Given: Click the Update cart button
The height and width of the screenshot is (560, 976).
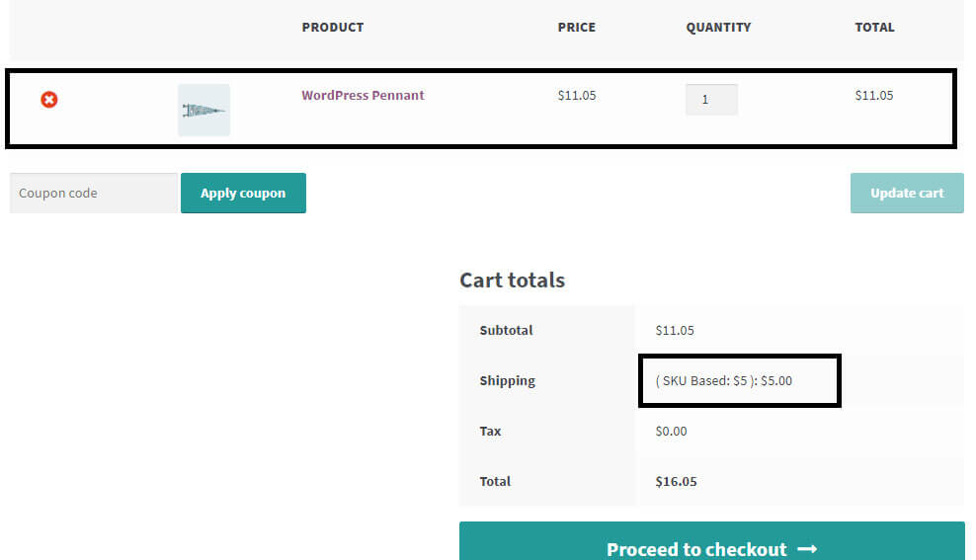Looking at the screenshot, I should click(906, 194).
